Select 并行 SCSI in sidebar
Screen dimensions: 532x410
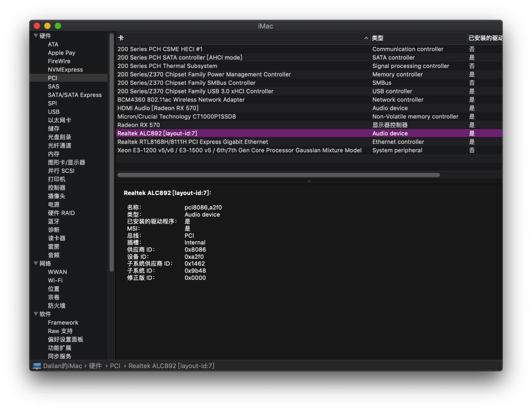[x=61, y=171]
